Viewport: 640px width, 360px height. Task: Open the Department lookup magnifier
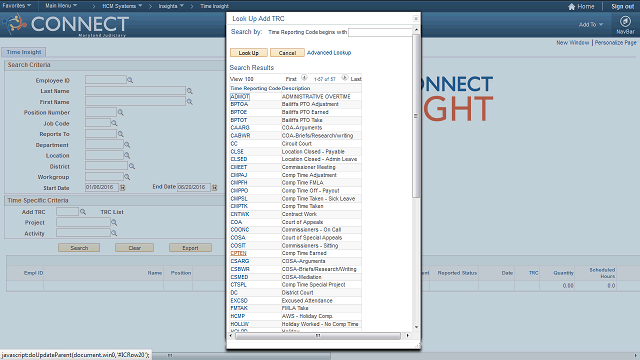tap(127, 145)
